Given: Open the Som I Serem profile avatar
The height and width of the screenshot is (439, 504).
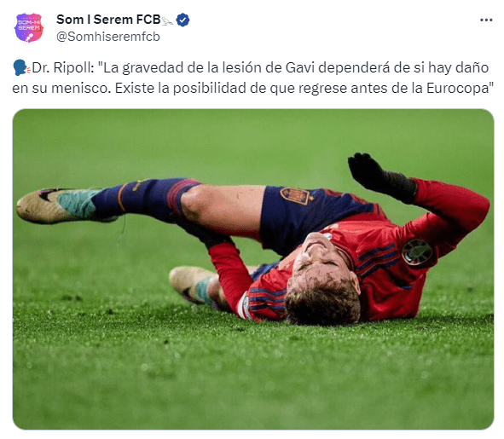Looking at the screenshot, I should tap(29, 27).
